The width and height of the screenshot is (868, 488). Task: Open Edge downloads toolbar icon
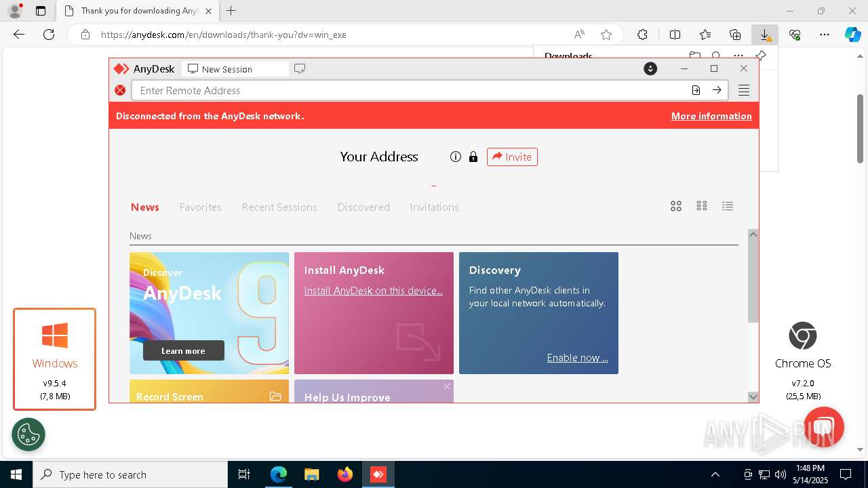click(765, 35)
